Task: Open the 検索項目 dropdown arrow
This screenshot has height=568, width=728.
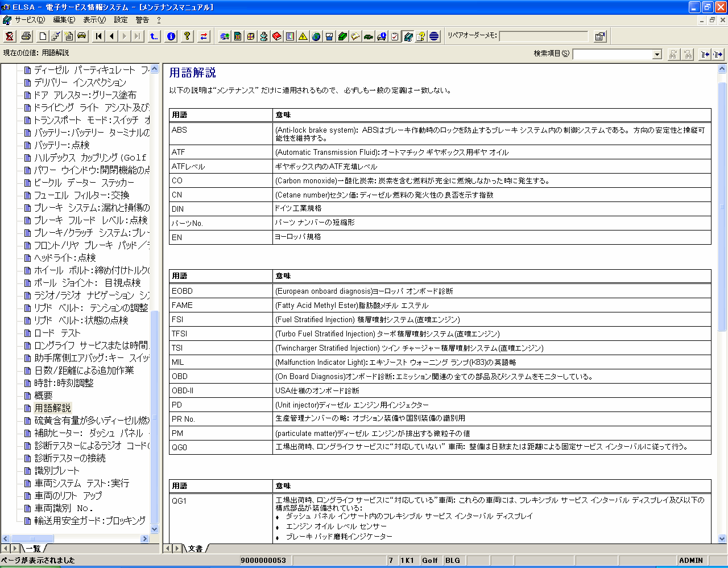Action: pos(657,54)
